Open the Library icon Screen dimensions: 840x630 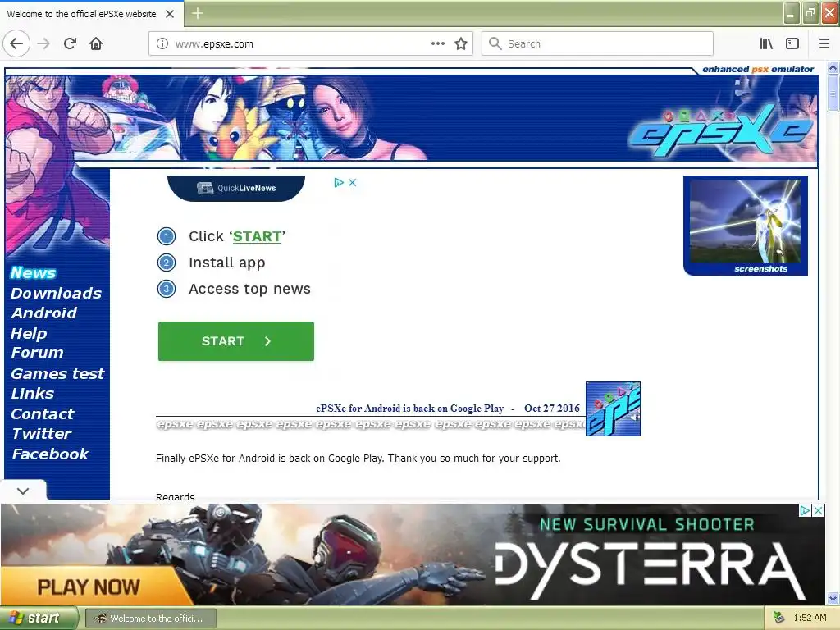[x=766, y=44]
